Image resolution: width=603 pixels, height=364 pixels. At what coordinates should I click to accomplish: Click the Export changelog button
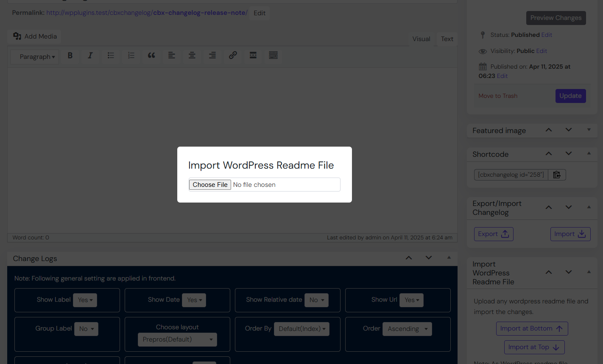[494, 234]
